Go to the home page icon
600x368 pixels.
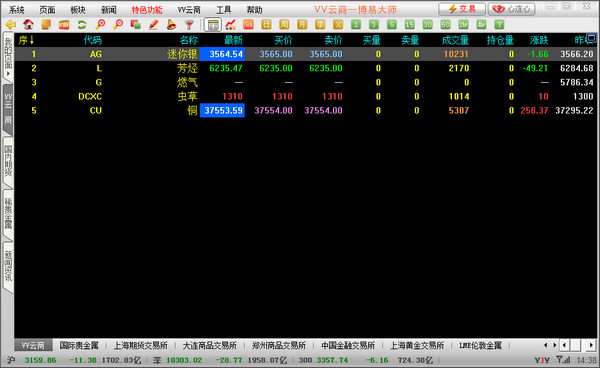tap(28, 25)
